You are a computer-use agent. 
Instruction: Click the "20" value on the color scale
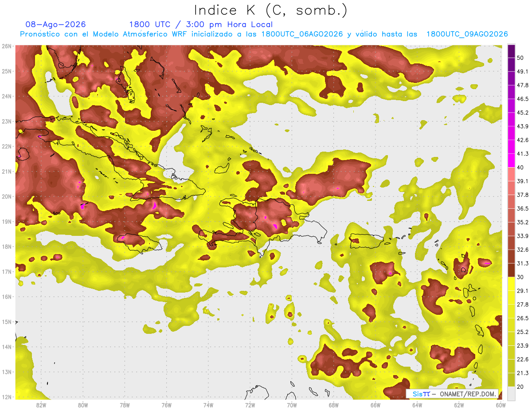pyautogui.click(x=521, y=386)
